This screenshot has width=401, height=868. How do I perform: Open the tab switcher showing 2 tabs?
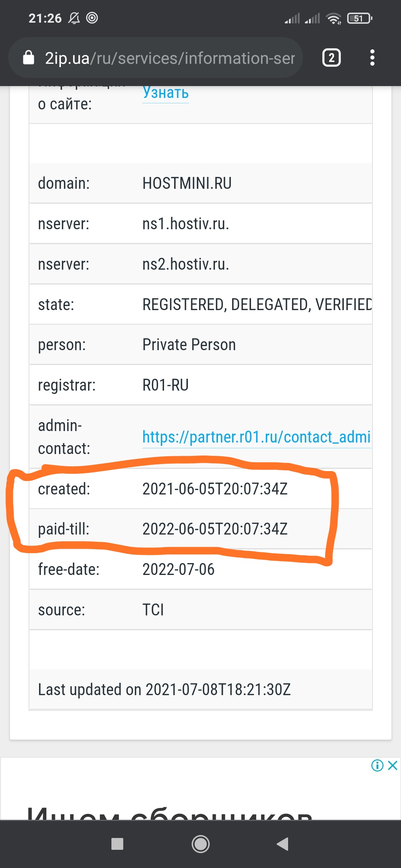(x=331, y=58)
